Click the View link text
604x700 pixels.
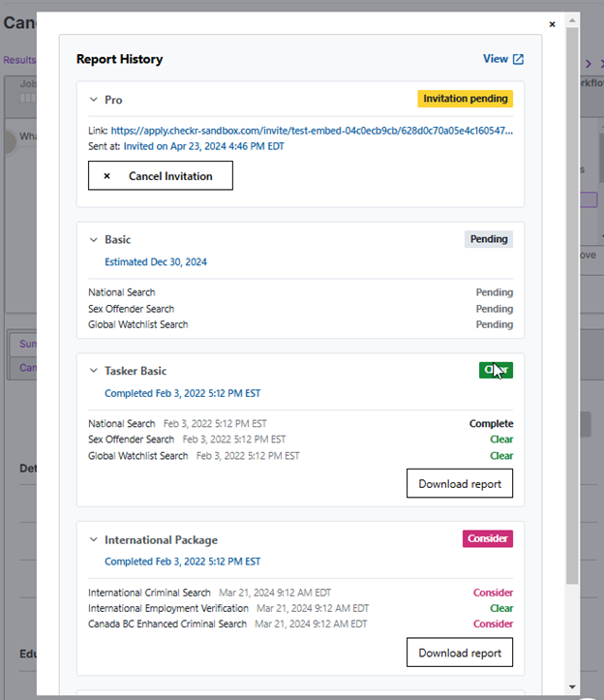(496, 59)
